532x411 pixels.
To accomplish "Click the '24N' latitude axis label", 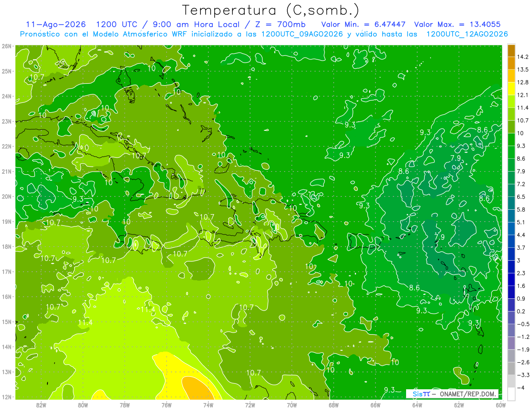I will click(x=6, y=96).
